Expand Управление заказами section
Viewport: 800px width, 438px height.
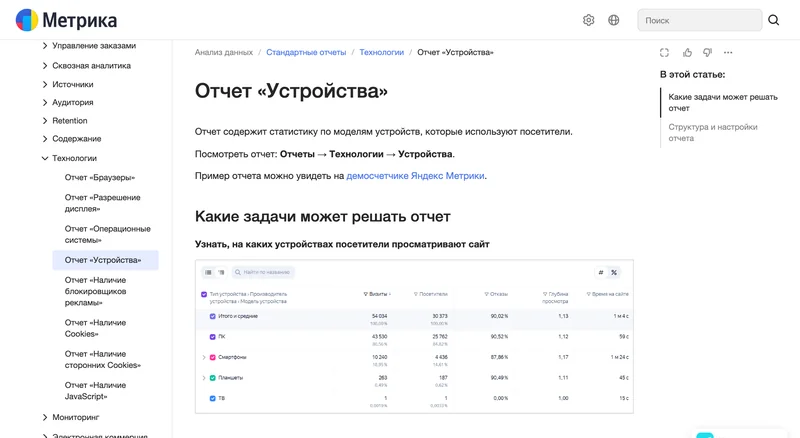(x=89, y=45)
